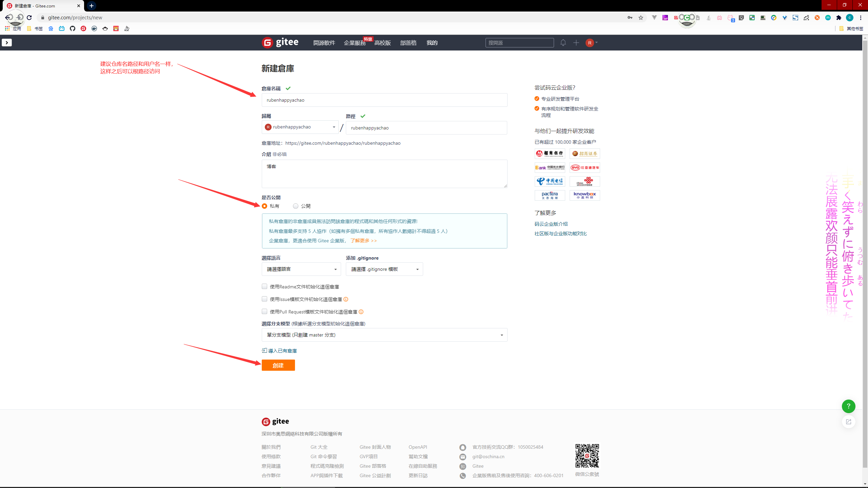Check the Pull Request template checkbox

point(264,311)
